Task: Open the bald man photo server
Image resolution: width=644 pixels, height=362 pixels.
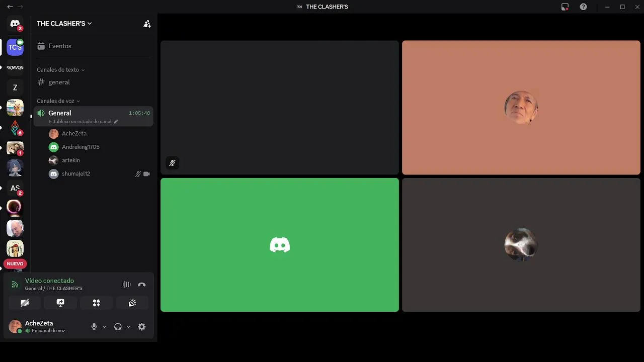Action: (15, 228)
